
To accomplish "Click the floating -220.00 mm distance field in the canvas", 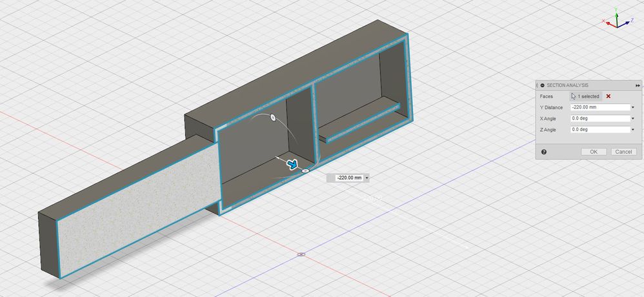I will coord(348,178).
